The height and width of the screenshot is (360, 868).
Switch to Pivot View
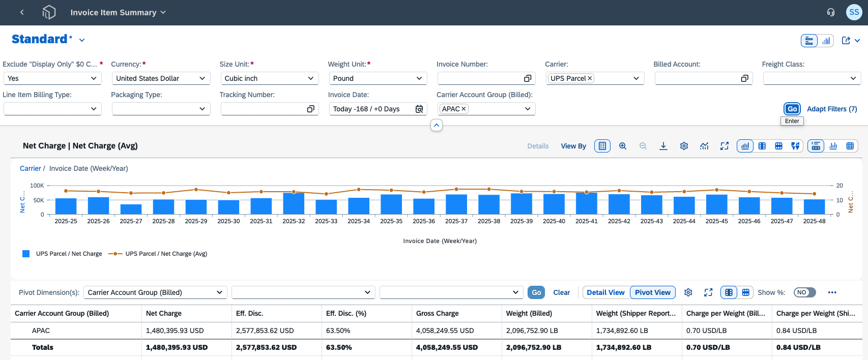click(653, 292)
